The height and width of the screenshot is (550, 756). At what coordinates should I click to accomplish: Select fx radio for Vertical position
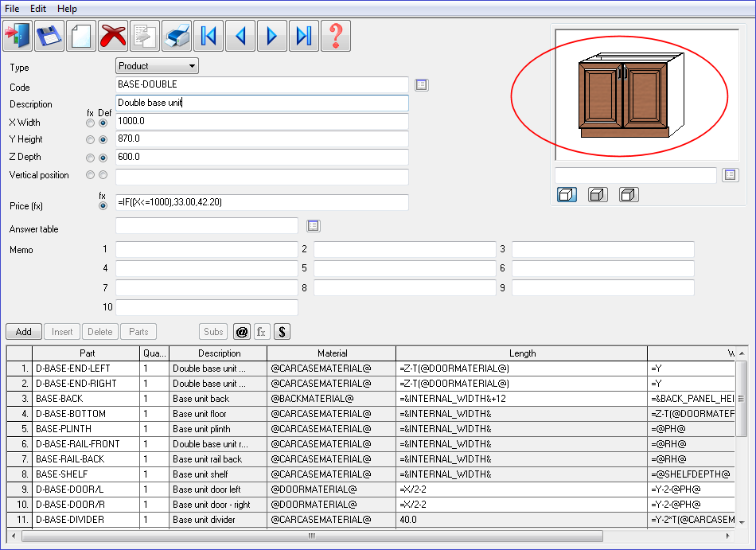click(90, 175)
